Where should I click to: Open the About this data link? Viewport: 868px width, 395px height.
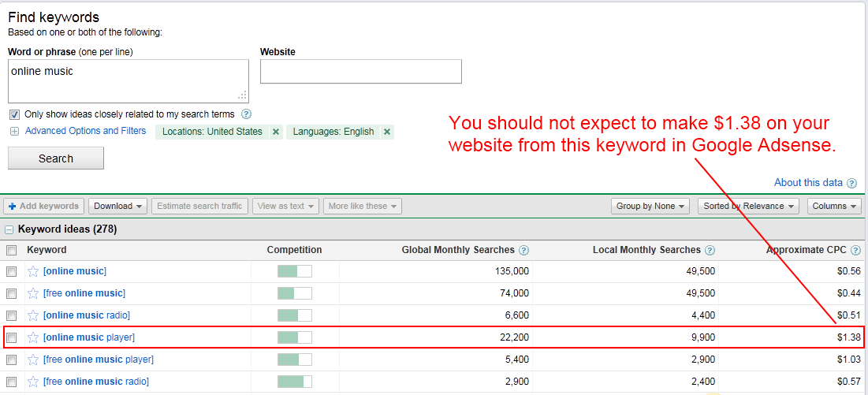click(x=808, y=183)
